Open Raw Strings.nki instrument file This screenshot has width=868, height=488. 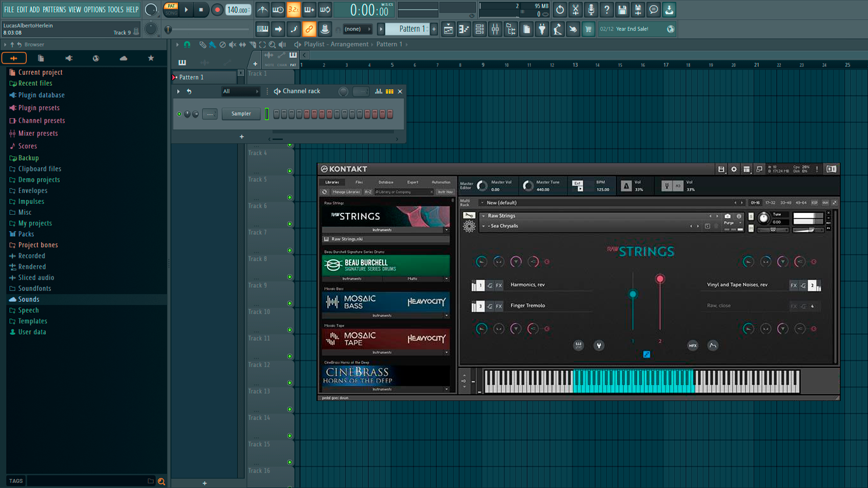pyautogui.click(x=386, y=240)
